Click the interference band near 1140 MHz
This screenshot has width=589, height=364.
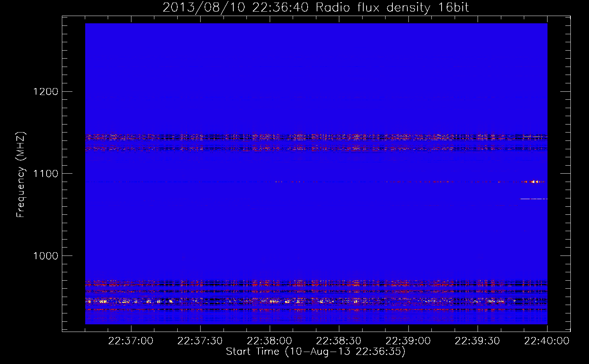coord(316,138)
